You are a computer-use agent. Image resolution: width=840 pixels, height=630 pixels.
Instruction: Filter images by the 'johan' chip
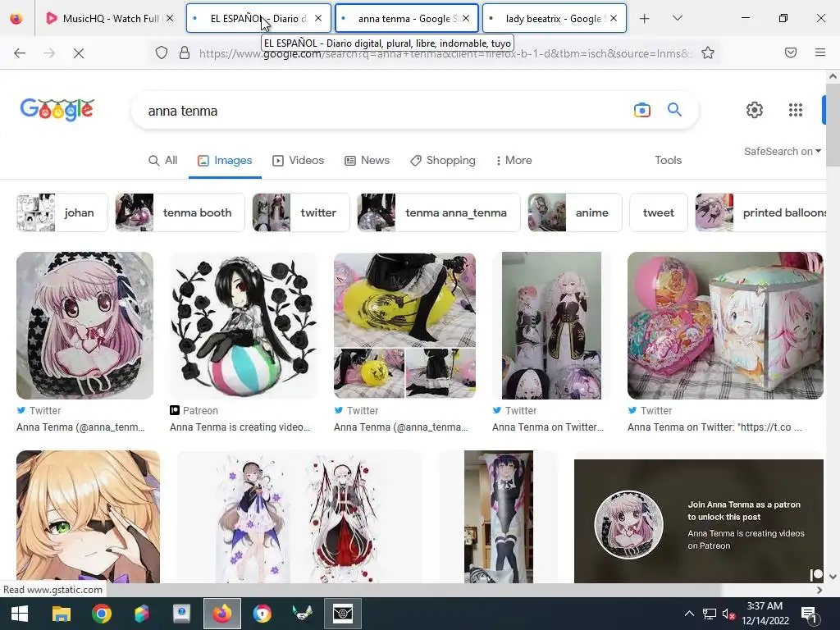62,212
